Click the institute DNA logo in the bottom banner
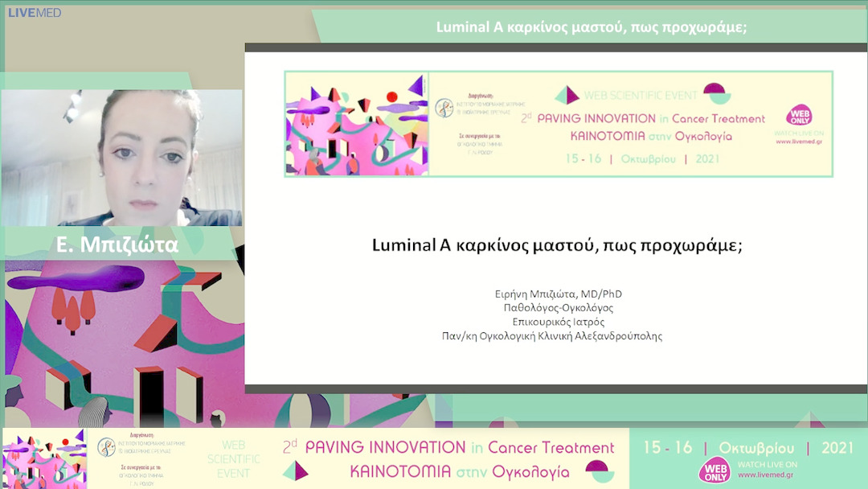Screen dimensions: 868x489 (x=106, y=447)
